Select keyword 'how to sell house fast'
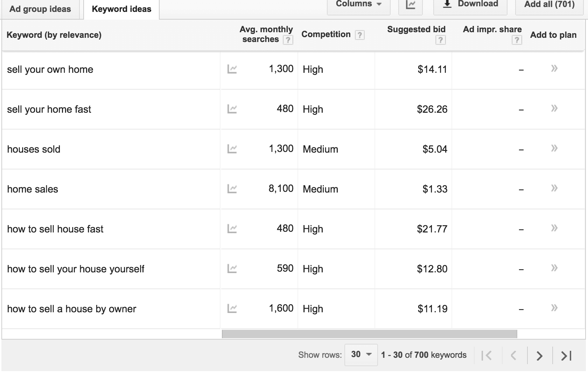The image size is (588, 376). pos(55,229)
